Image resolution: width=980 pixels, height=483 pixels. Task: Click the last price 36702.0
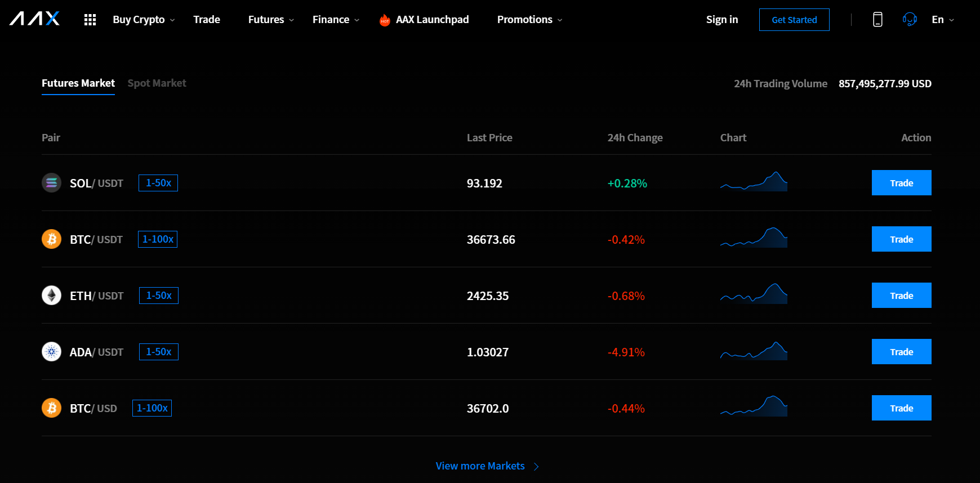point(488,409)
